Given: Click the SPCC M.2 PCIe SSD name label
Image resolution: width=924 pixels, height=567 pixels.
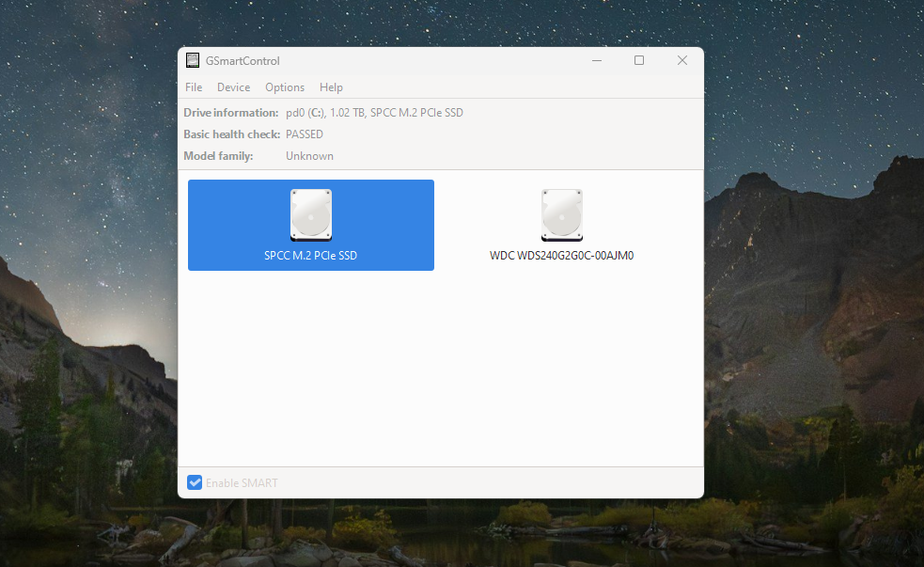Looking at the screenshot, I should [311, 255].
